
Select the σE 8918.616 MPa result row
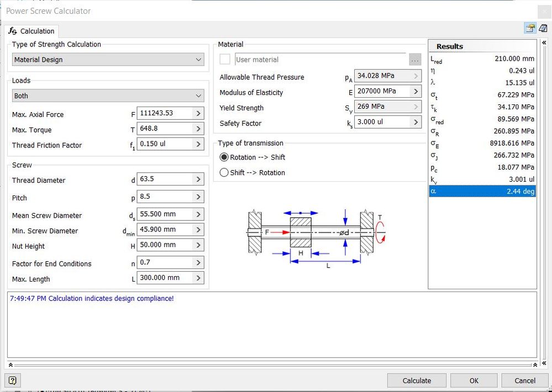[482, 143]
